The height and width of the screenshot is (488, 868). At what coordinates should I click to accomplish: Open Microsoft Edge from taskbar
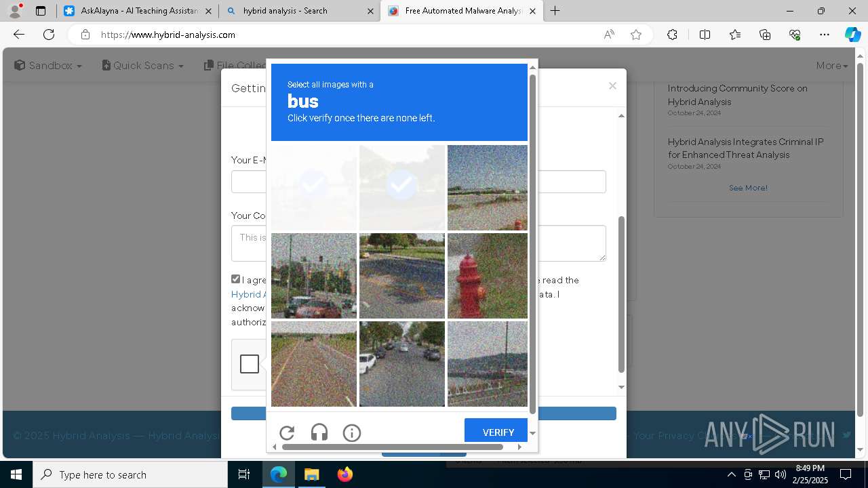279,474
